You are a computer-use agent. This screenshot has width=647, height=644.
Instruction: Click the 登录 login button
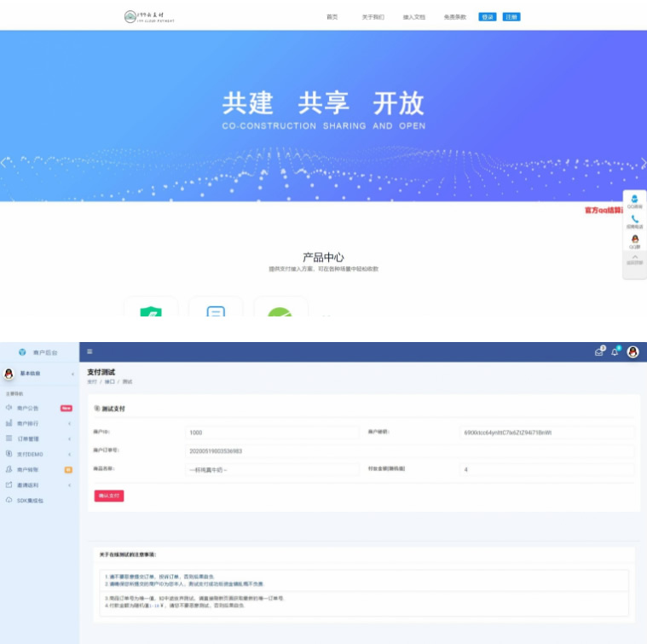[487, 17]
